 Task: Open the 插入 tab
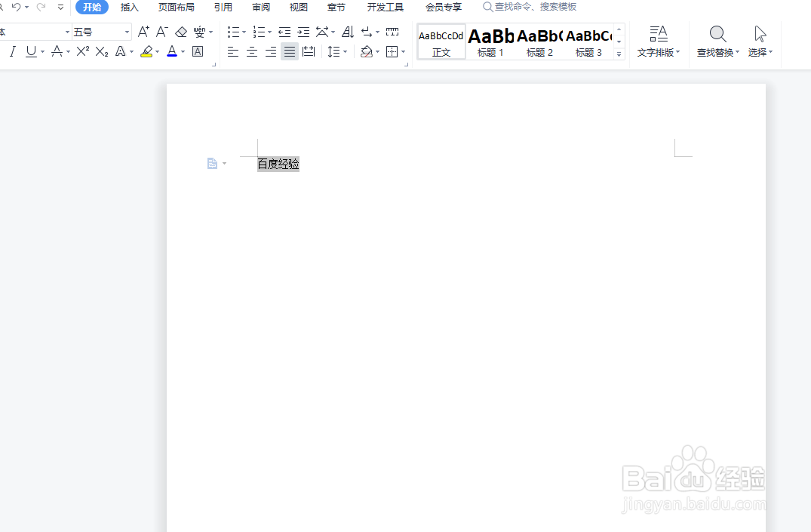129,8
